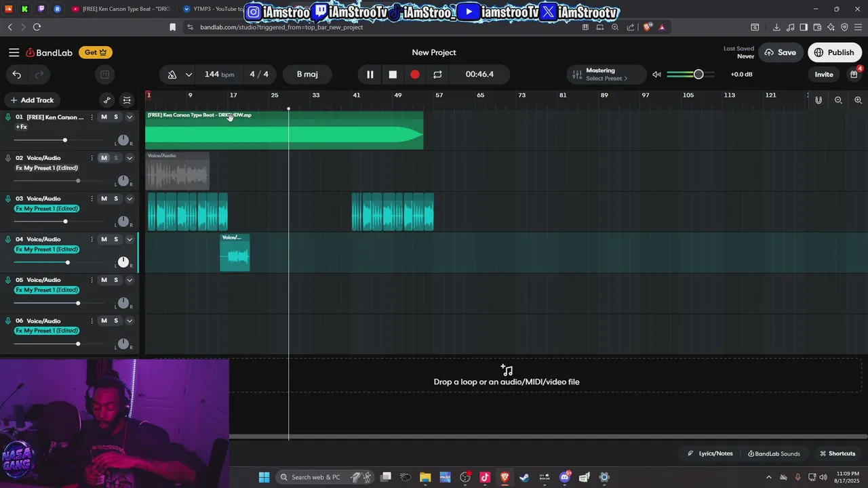Click Add Track
This screenshot has height=488, width=868.
(x=32, y=100)
